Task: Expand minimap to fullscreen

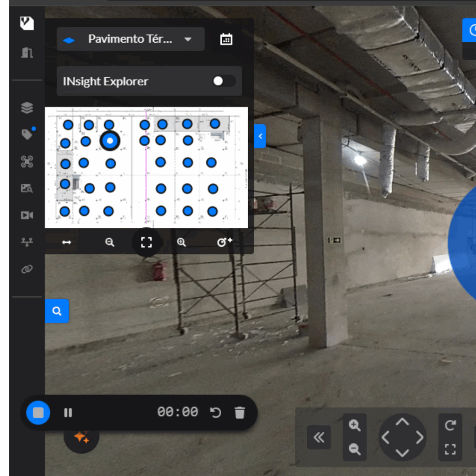Action: pyautogui.click(x=146, y=242)
